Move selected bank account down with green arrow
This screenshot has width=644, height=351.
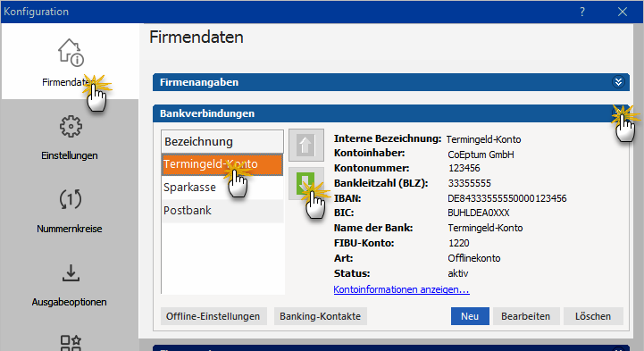click(x=306, y=183)
